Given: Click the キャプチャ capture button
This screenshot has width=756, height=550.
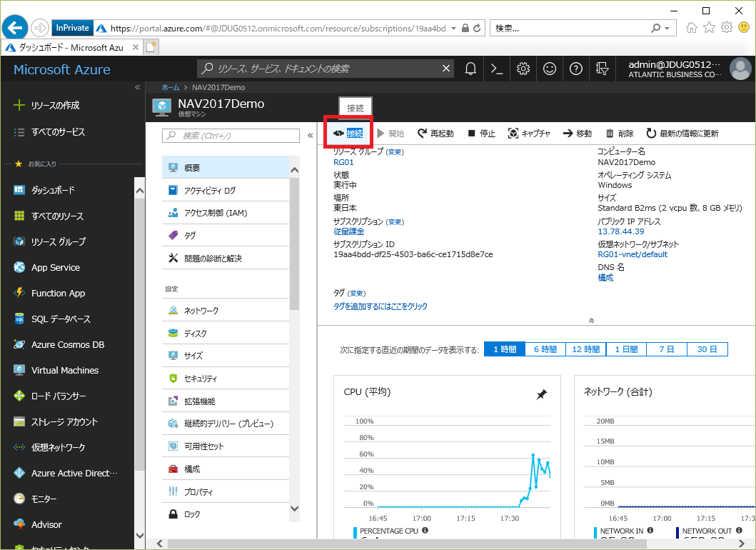Looking at the screenshot, I should [529, 133].
